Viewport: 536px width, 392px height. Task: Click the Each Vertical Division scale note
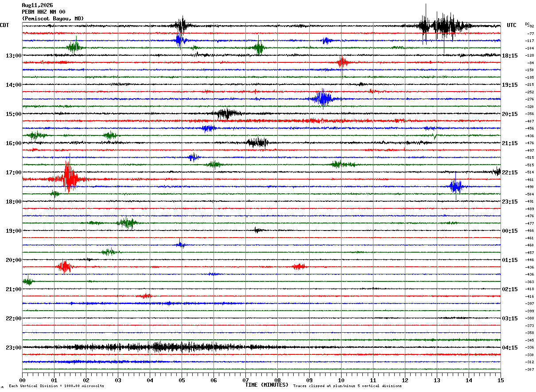(56, 386)
